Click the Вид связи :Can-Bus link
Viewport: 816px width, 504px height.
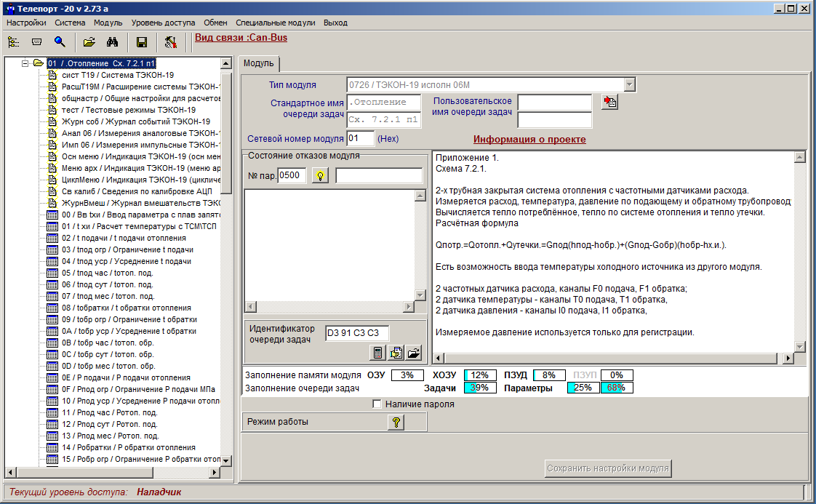(x=241, y=38)
